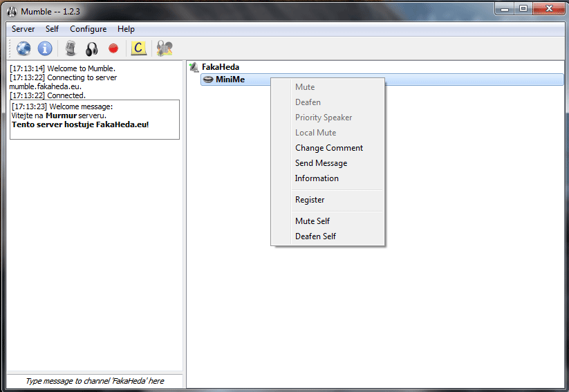This screenshot has width=569, height=392.
Task: Select Information from the context menu
Action: (317, 178)
